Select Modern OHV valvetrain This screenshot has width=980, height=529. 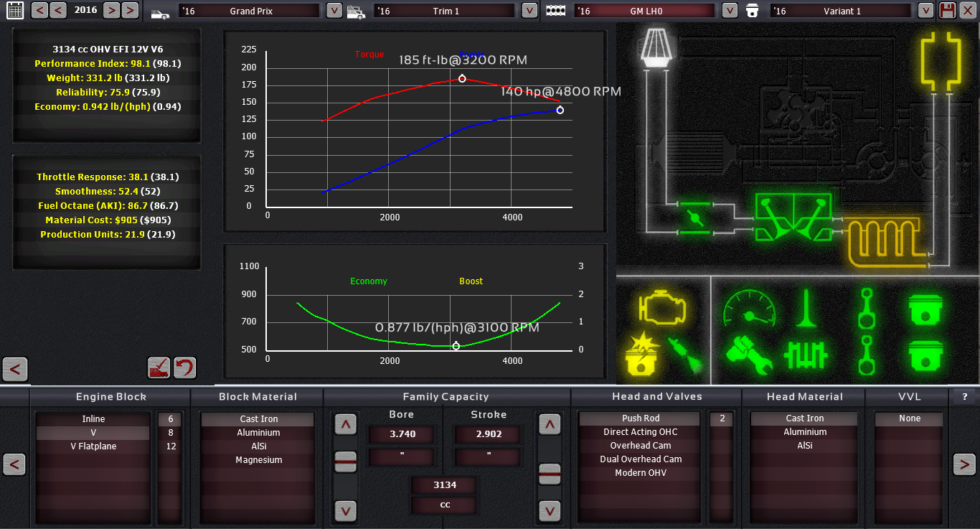pos(641,473)
